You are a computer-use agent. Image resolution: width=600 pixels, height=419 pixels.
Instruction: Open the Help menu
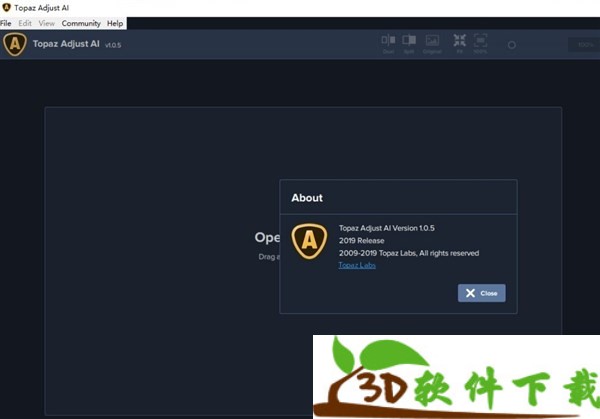115,23
